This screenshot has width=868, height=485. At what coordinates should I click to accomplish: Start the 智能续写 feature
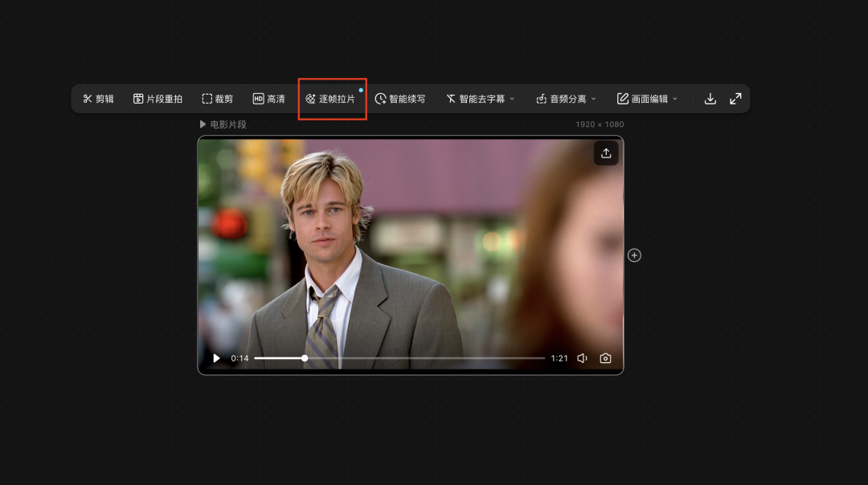400,99
